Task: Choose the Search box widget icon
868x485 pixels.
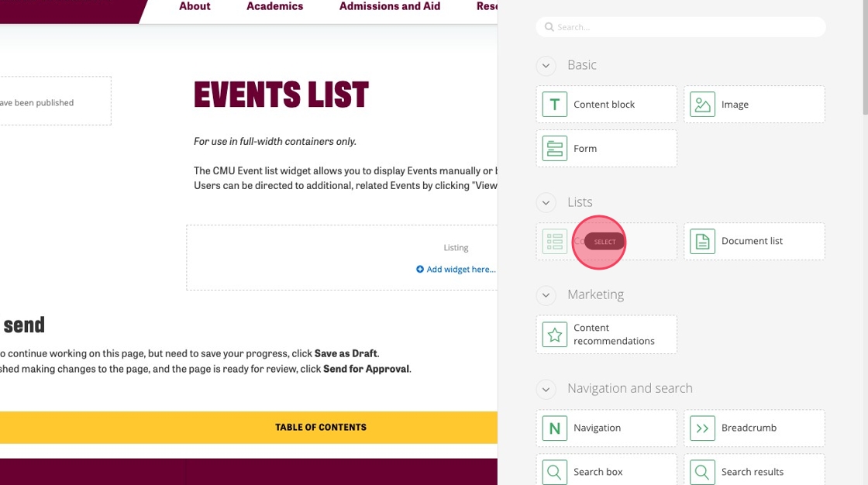Action: pyautogui.click(x=555, y=472)
